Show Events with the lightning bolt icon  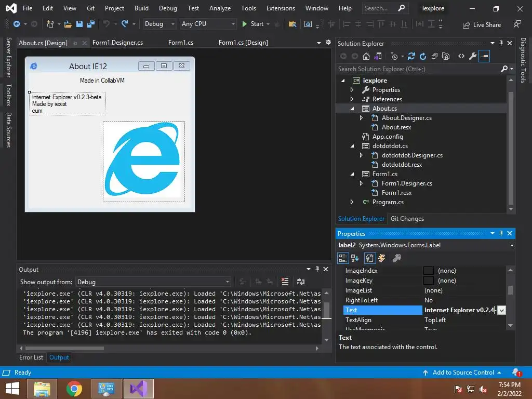(382, 258)
